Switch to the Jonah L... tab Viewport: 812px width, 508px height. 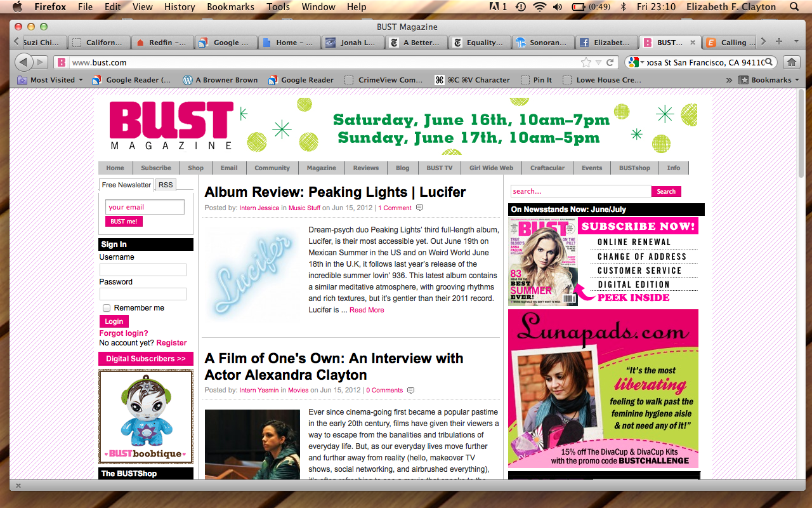click(353, 43)
